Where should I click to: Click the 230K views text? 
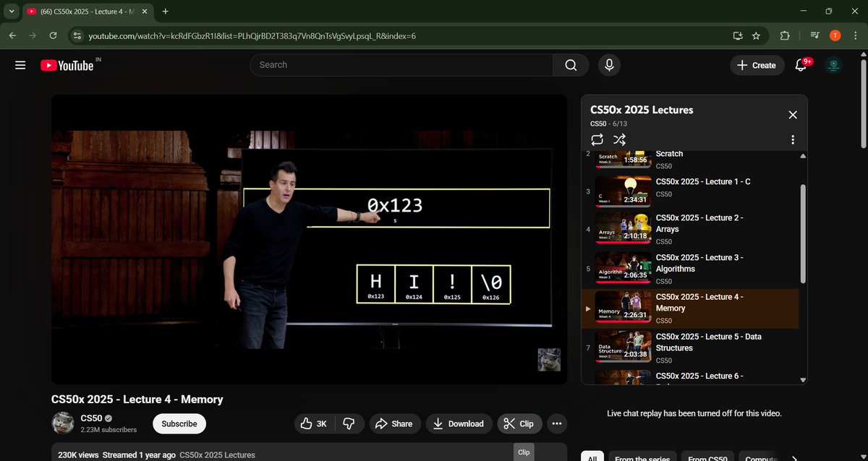80,455
